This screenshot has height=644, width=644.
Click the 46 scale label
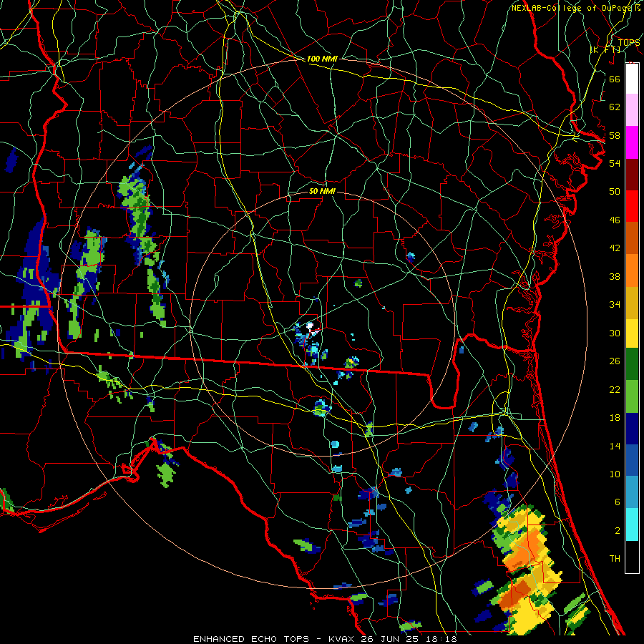615,220
